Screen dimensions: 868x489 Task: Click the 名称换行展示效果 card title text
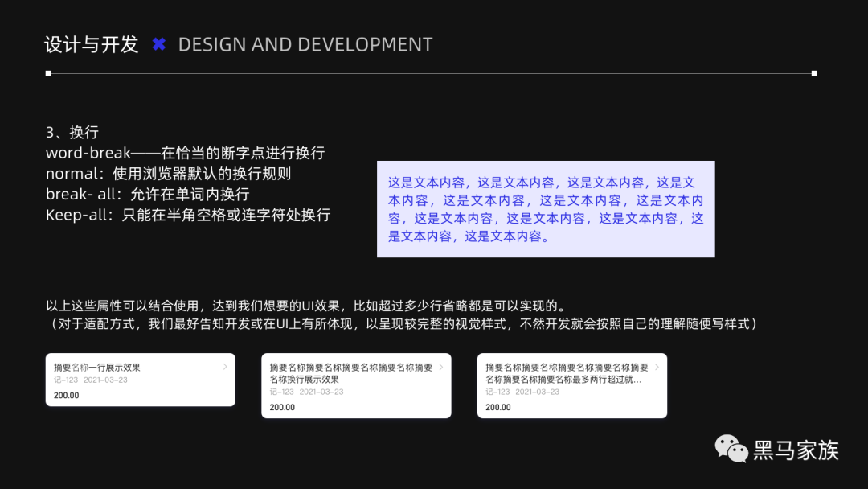[x=304, y=380]
